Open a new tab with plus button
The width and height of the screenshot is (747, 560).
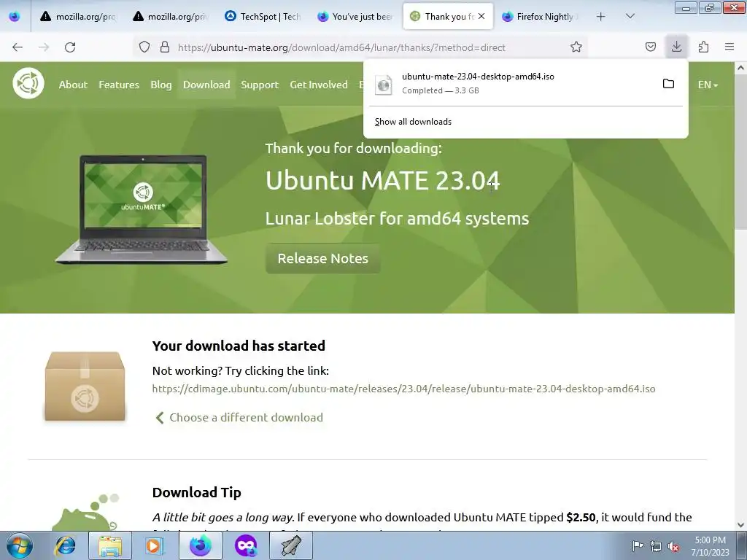(601, 17)
